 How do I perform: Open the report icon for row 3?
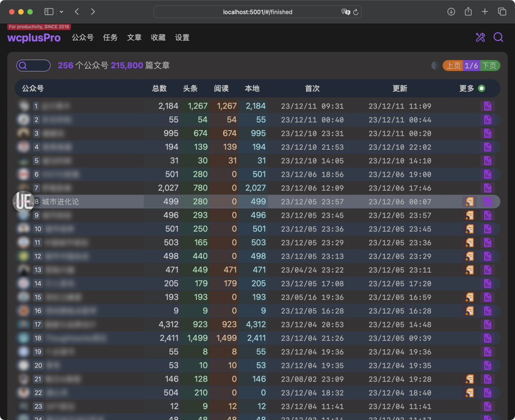487,133
